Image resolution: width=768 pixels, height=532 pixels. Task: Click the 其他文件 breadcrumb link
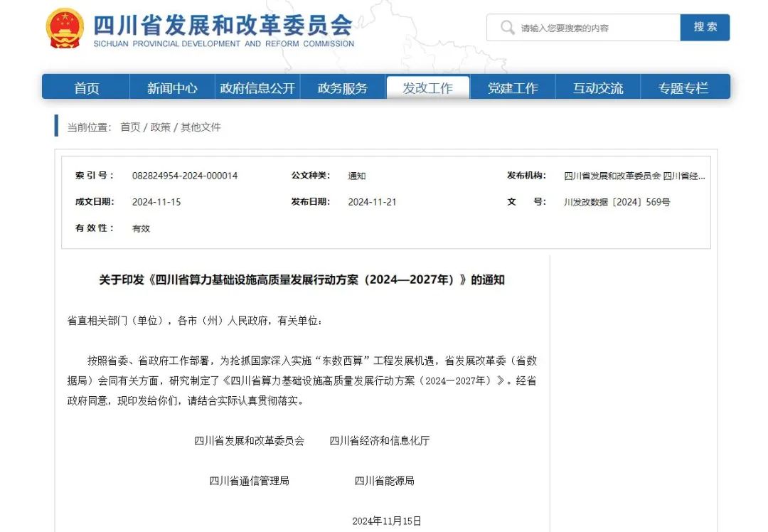tap(201, 127)
